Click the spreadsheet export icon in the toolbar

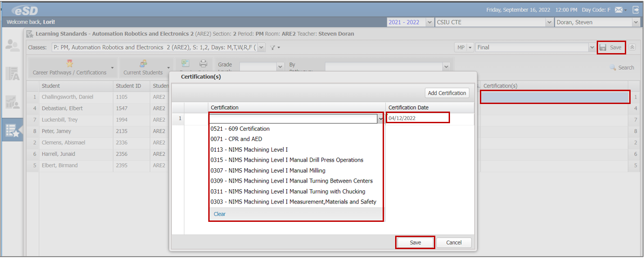(x=186, y=63)
